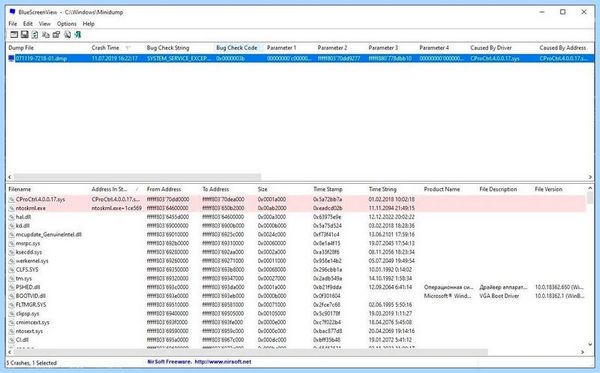Viewport: 600px width, 373px height.
Task: Select the 071119-7218-01.dmp crash row
Action: (x=300, y=59)
